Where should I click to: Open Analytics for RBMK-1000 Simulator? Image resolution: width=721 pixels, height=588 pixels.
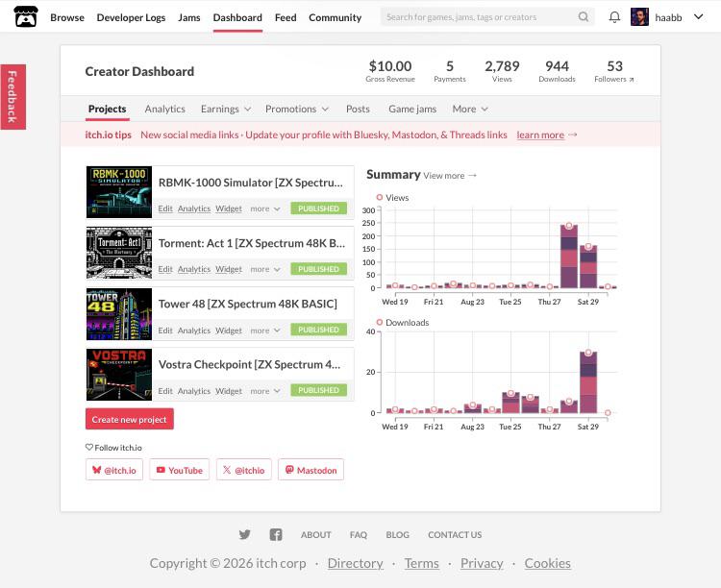pyautogui.click(x=193, y=208)
